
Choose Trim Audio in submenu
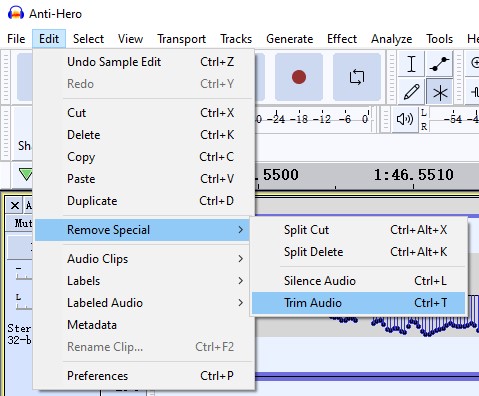pos(358,303)
